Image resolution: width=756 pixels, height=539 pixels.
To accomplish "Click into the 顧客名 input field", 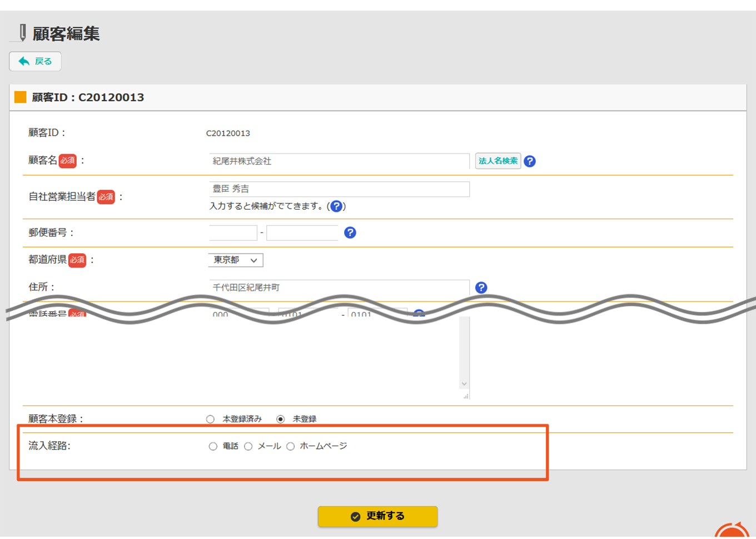I will [x=339, y=161].
